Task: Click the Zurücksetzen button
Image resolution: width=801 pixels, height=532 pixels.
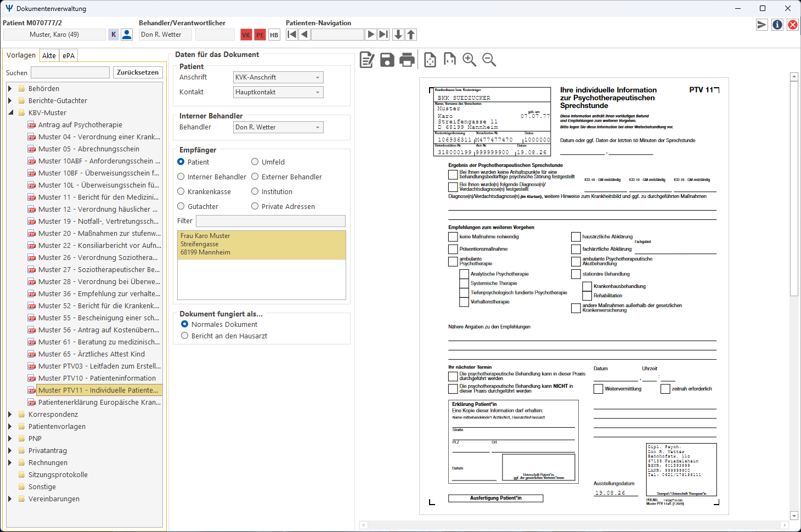Action: (138, 72)
